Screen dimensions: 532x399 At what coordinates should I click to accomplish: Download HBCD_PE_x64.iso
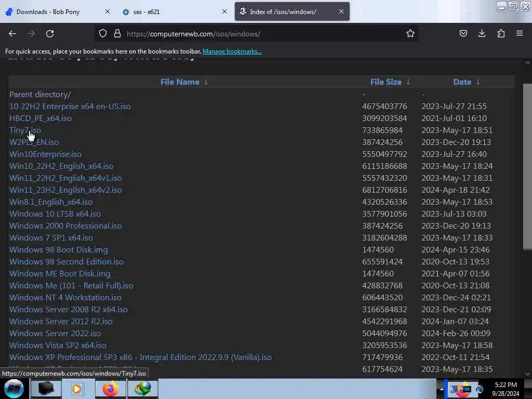click(41, 118)
